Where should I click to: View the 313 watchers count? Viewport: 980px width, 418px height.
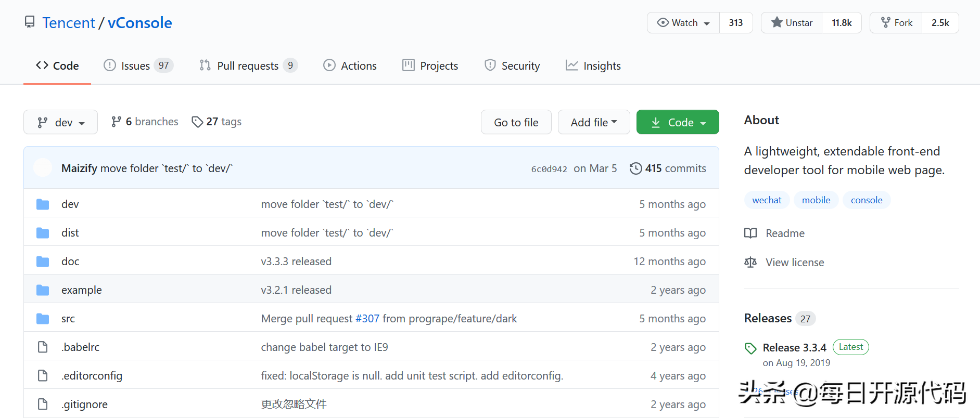(736, 23)
